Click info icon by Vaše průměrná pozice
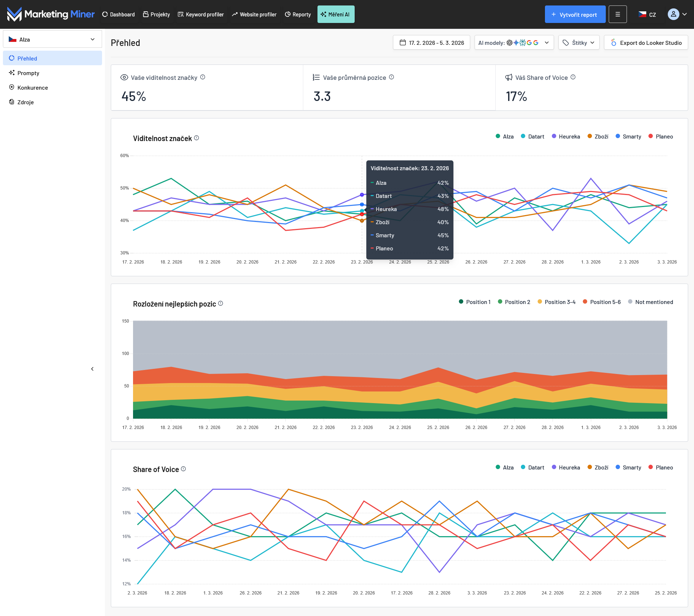Image resolution: width=694 pixels, height=616 pixels. [x=391, y=77]
